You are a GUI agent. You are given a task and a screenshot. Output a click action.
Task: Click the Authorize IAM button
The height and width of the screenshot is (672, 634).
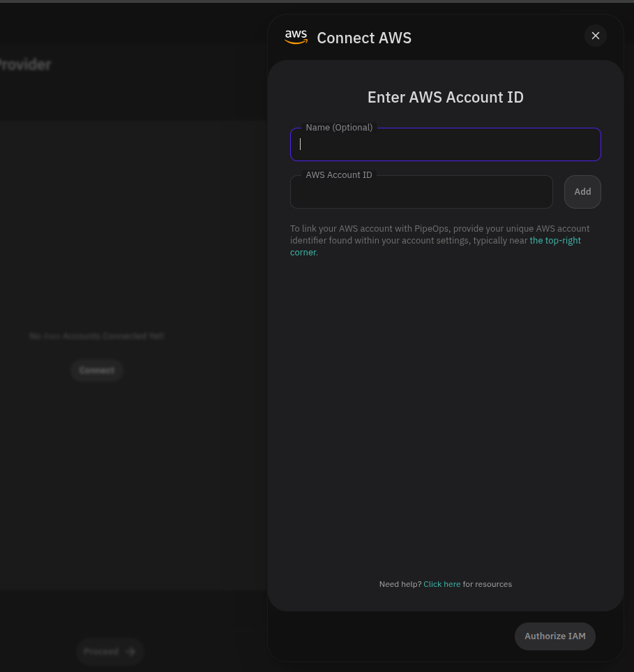coord(554,636)
